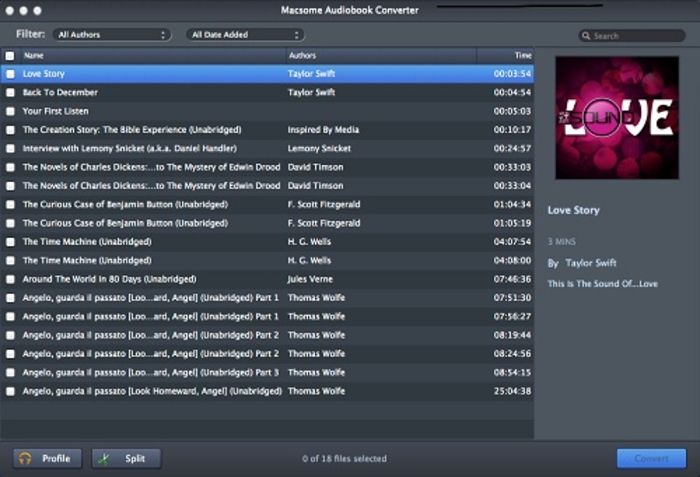Check the Your First Listen checkbox
The image size is (700, 477).
click(x=10, y=112)
